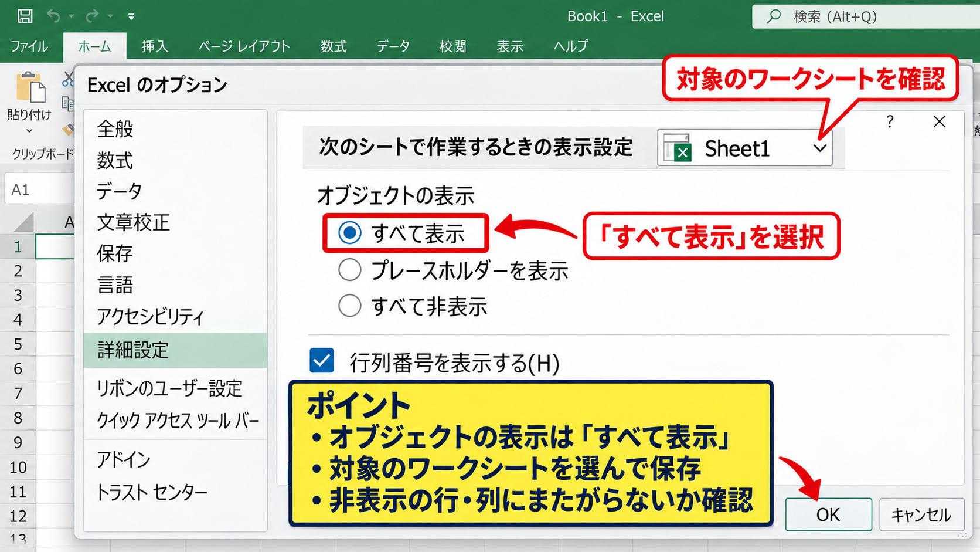
Task: Select 言語 category
Action: [115, 285]
